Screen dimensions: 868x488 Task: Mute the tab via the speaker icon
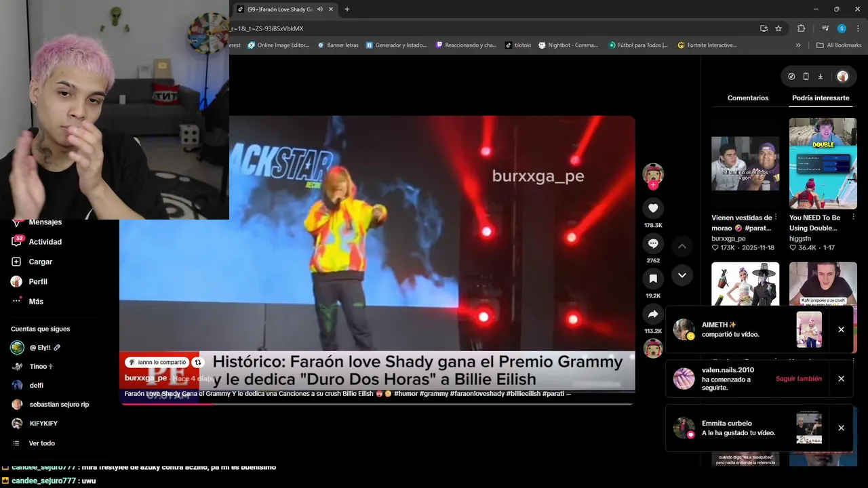click(320, 9)
